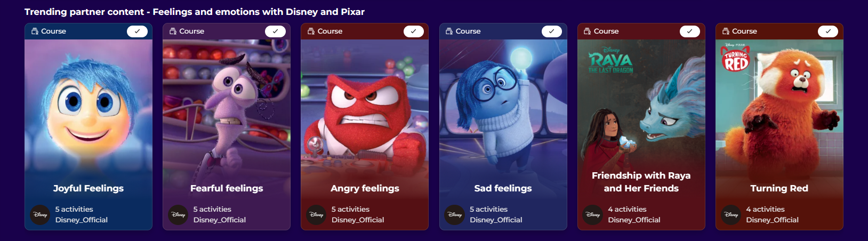Click Disney_Official author on Turning Red card

click(772, 220)
